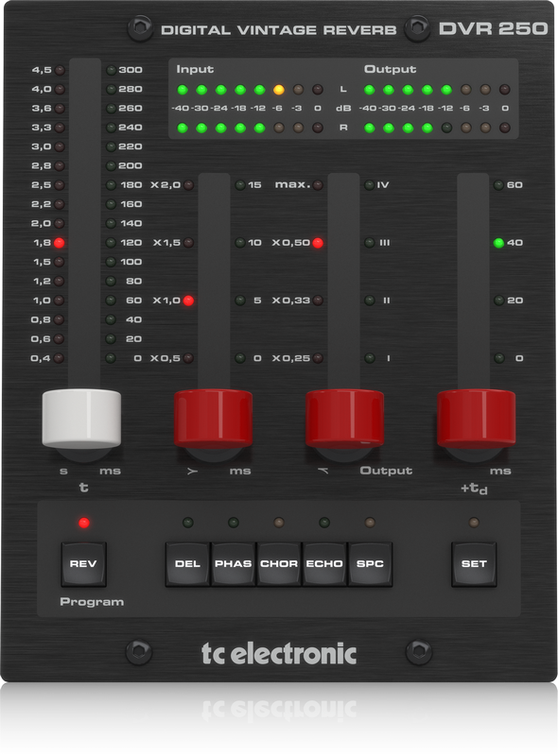Select the REV program button

[x=83, y=563]
